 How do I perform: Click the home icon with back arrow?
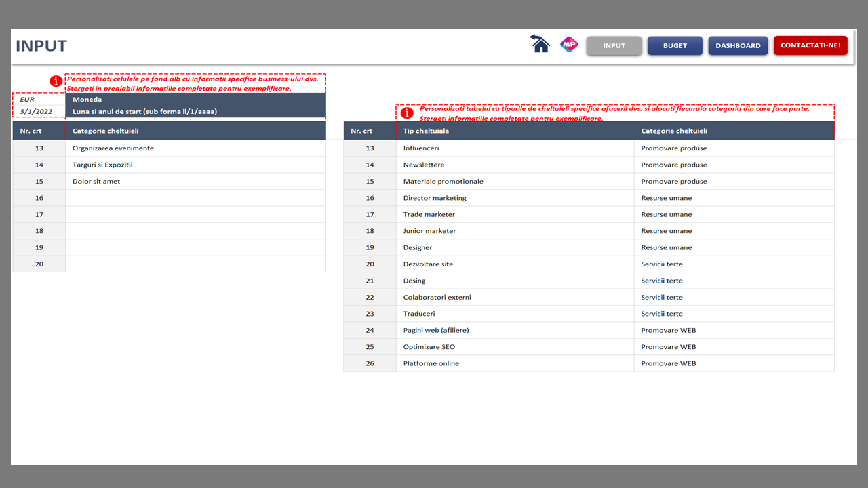540,44
